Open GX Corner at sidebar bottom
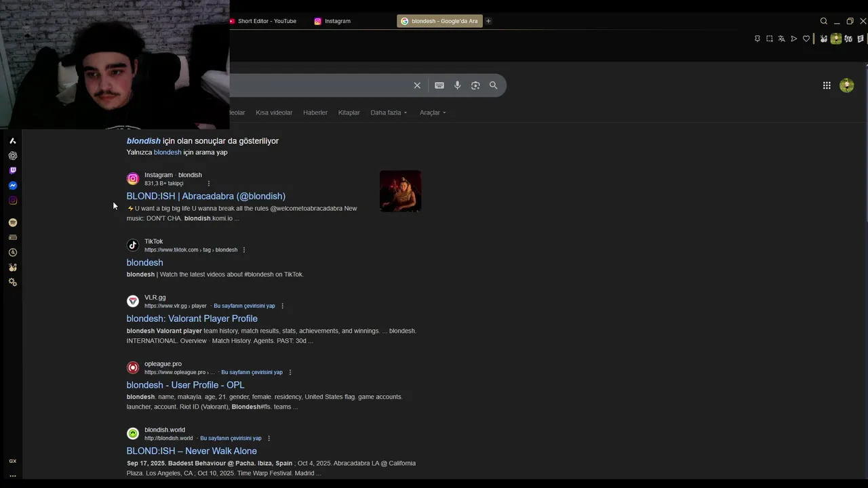The width and height of the screenshot is (868, 488). [12, 461]
